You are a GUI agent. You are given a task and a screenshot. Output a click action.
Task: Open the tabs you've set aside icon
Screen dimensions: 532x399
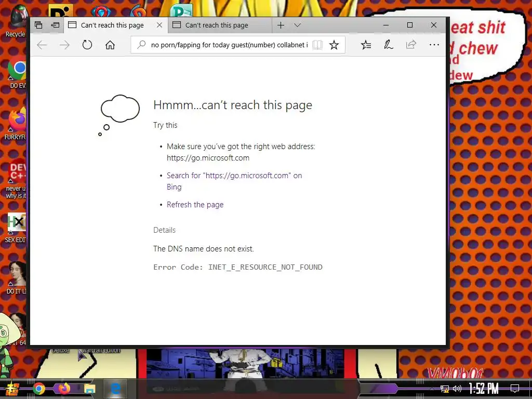tap(38, 25)
